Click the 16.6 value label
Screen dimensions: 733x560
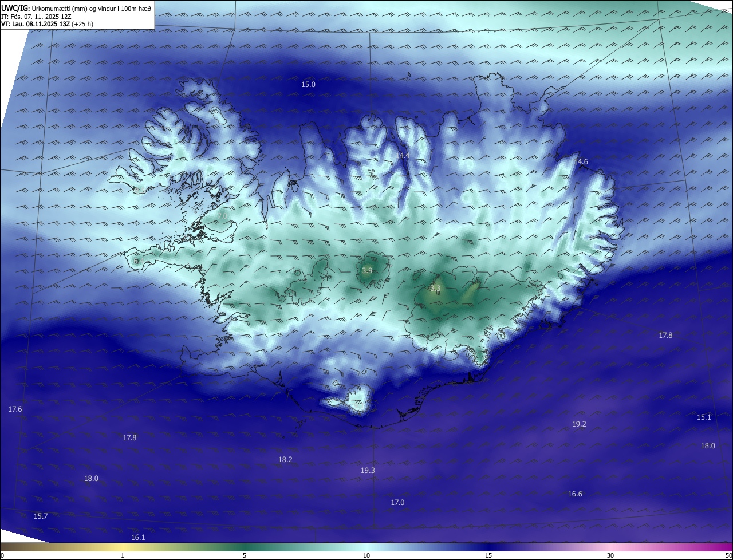(x=575, y=494)
